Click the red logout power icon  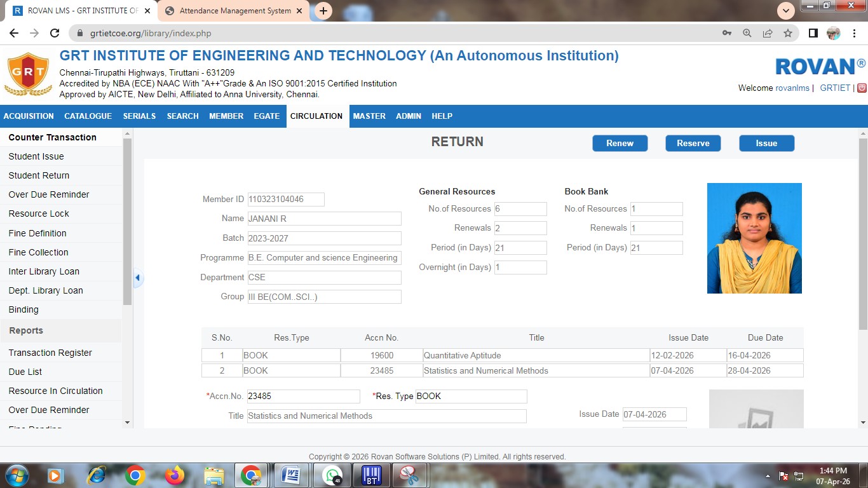click(862, 88)
